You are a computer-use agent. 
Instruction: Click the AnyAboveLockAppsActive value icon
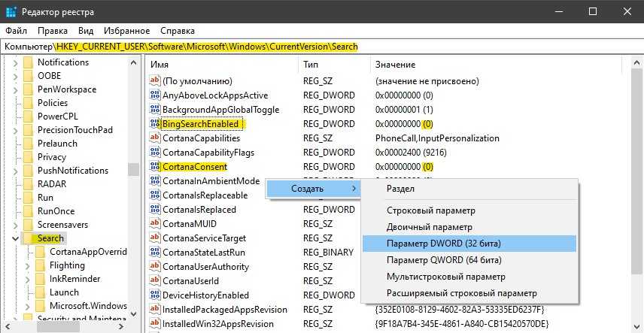click(156, 95)
